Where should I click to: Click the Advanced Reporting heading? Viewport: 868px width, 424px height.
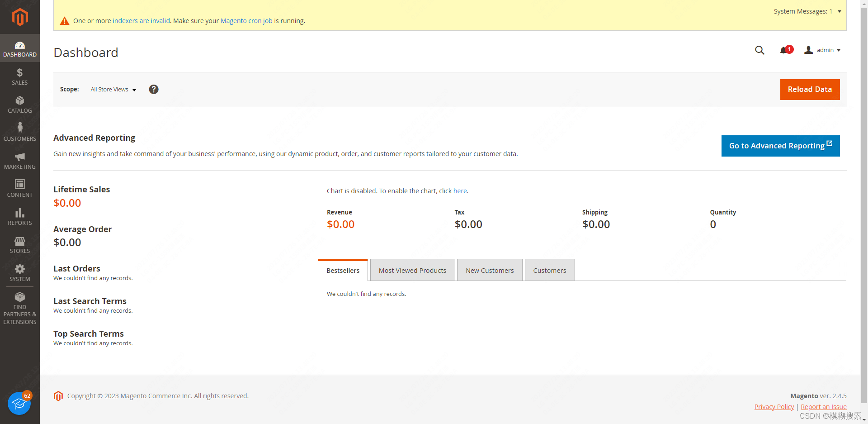pos(94,138)
